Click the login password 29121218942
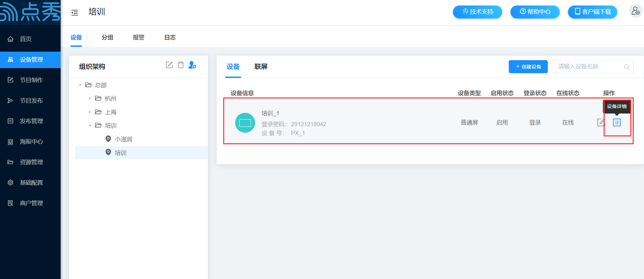Viewport: 644px width, 279px height. tap(308, 124)
